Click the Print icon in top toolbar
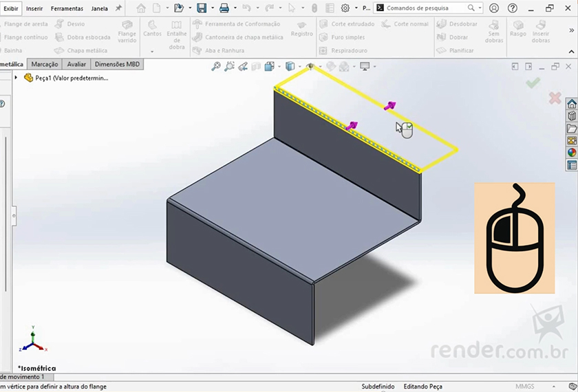 coord(224,8)
